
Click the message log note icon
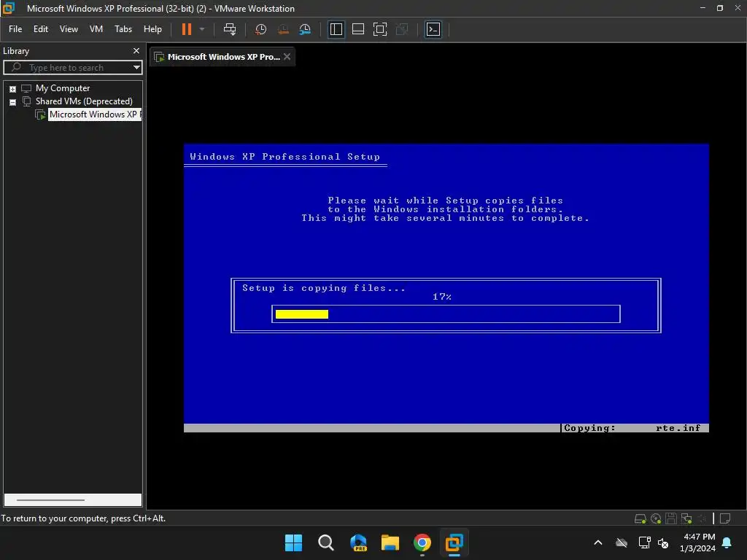[725, 518]
